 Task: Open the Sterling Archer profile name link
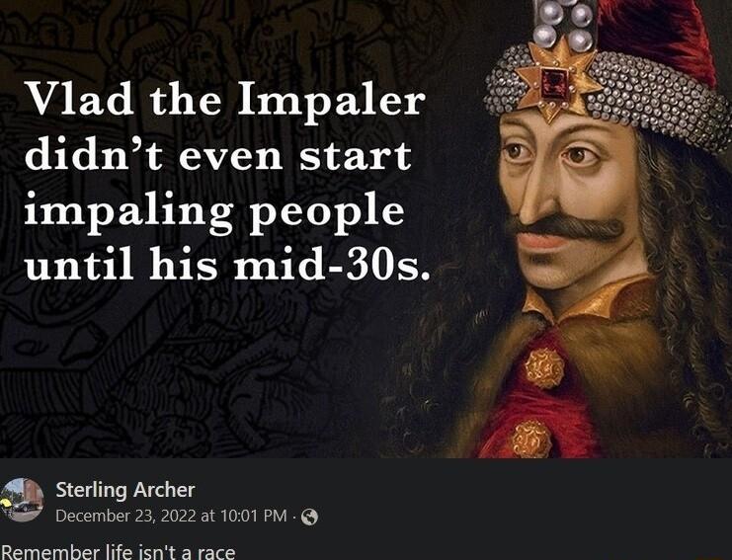pyautogui.click(x=125, y=489)
